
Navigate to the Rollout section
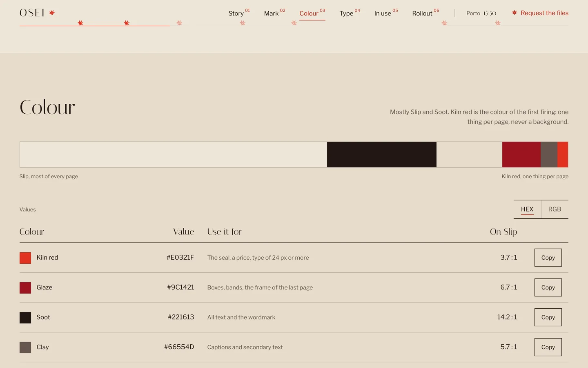click(x=425, y=13)
